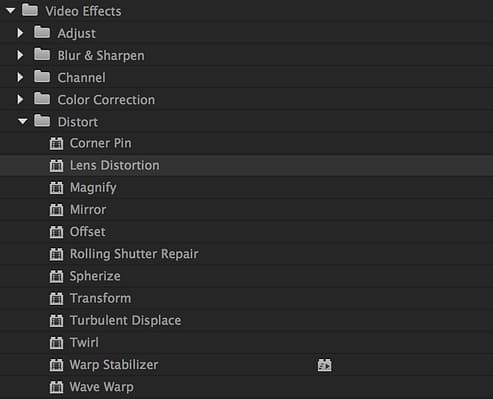493x399 pixels.
Task: Expand the Blur & Sharpen folder
Action: point(20,55)
